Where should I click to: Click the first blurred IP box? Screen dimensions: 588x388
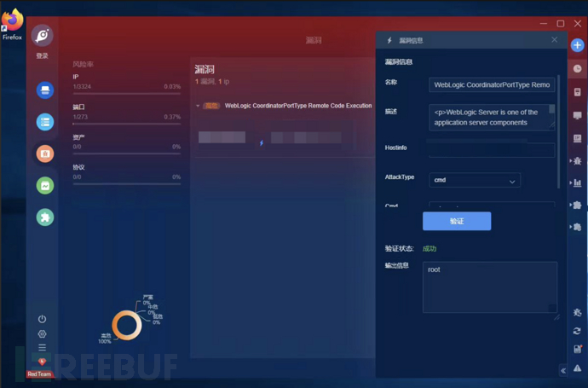(222, 137)
